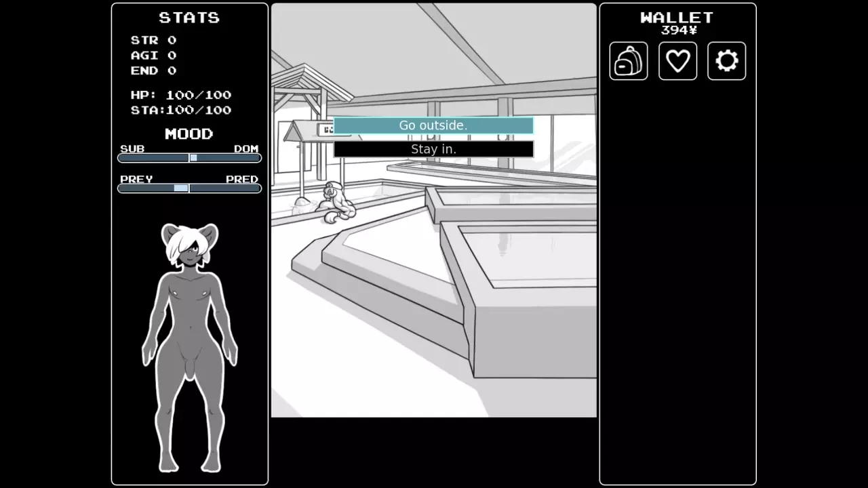
Task: Click the STR stat value
Action: coord(172,41)
